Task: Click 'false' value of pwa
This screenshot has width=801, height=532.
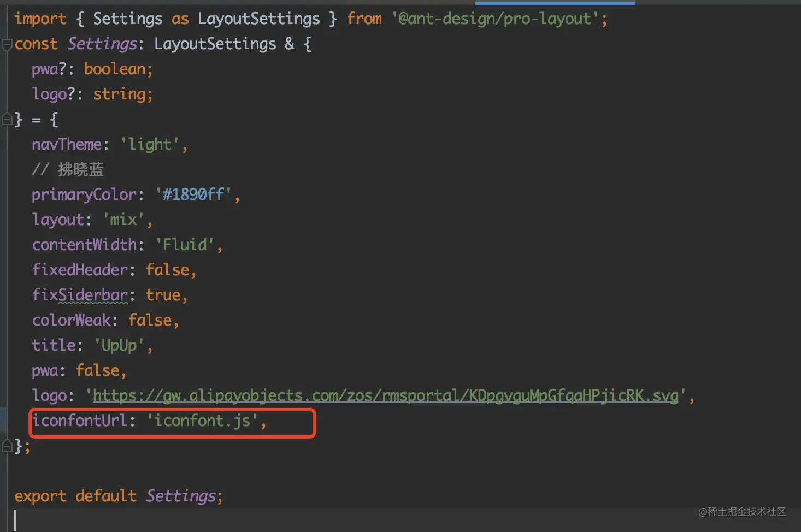Action: (97, 370)
